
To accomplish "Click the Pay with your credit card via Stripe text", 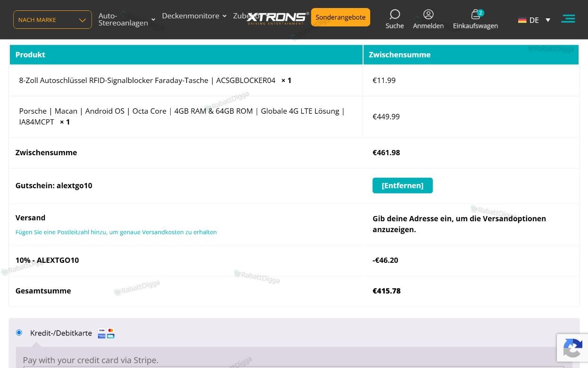I will (91, 360).
